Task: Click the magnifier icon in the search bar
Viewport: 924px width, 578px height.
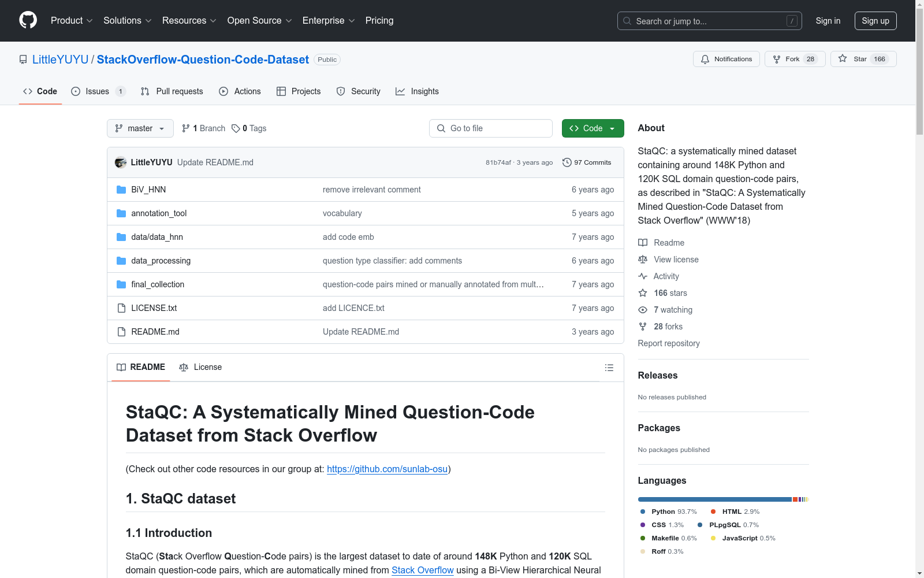Action: 627,21
